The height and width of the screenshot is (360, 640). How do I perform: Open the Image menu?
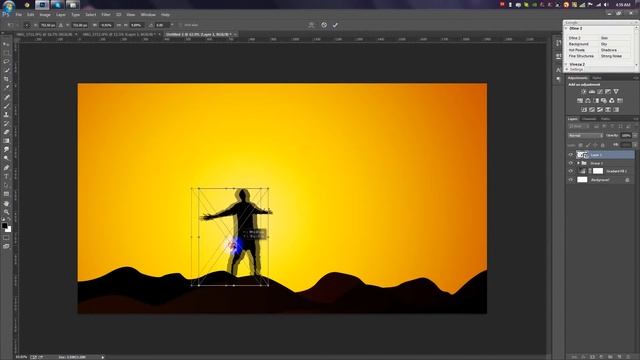coord(45,15)
